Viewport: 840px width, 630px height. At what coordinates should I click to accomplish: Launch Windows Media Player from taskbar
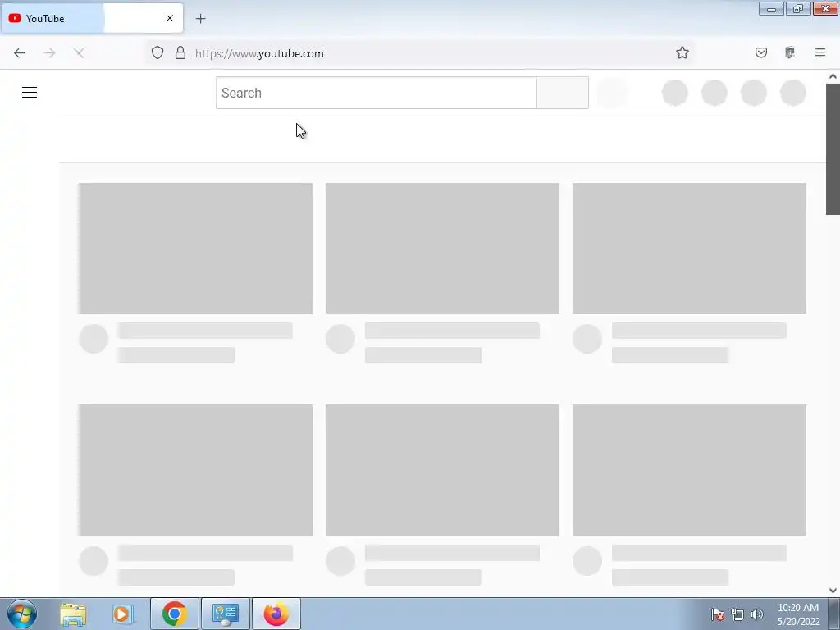click(x=123, y=614)
